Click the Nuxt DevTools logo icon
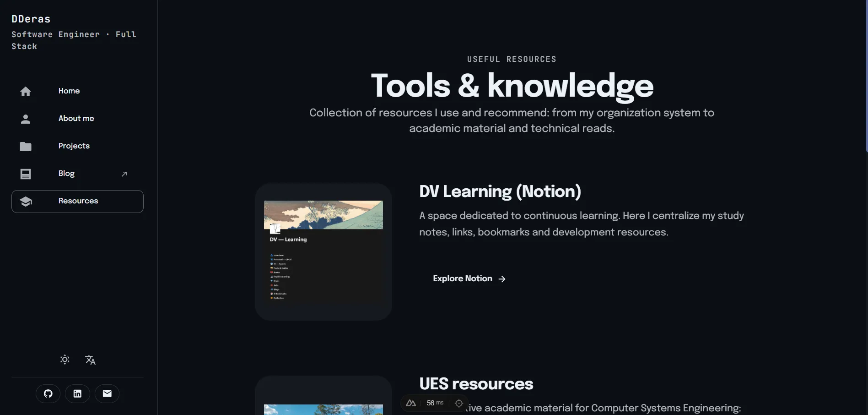868x415 pixels. (411, 403)
